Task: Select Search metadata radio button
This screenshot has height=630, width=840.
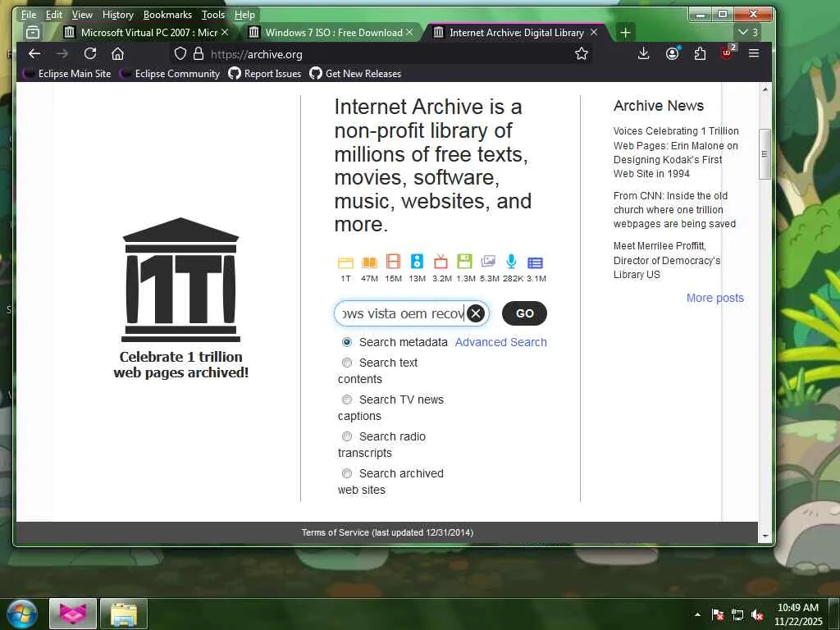Action: [347, 342]
